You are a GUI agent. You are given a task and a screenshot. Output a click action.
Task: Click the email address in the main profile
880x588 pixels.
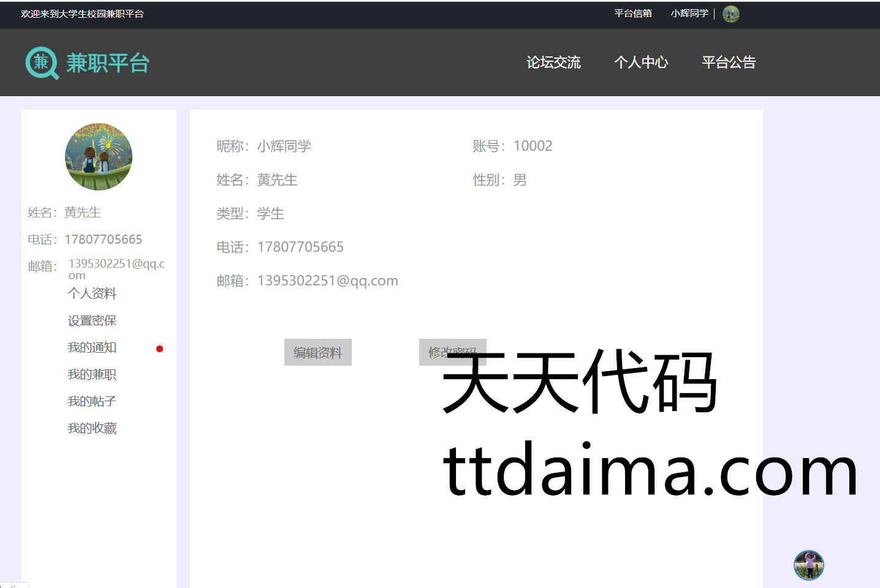click(327, 281)
